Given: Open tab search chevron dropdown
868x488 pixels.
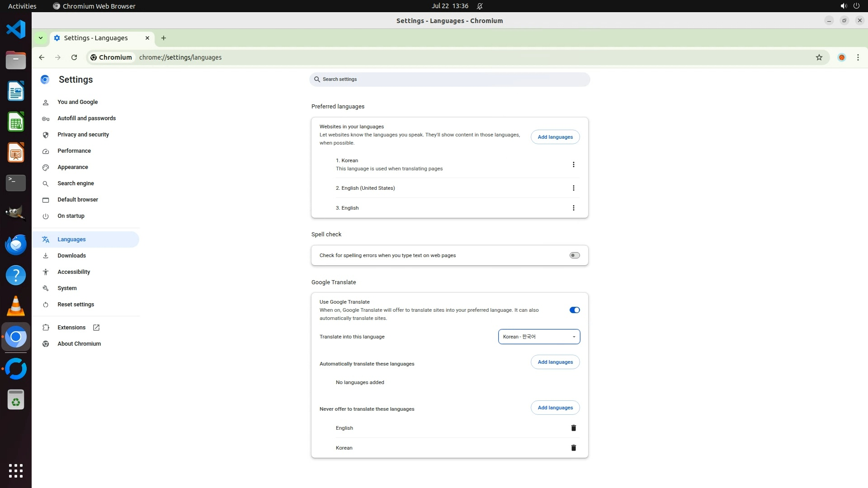Looking at the screenshot, I should tap(41, 38).
